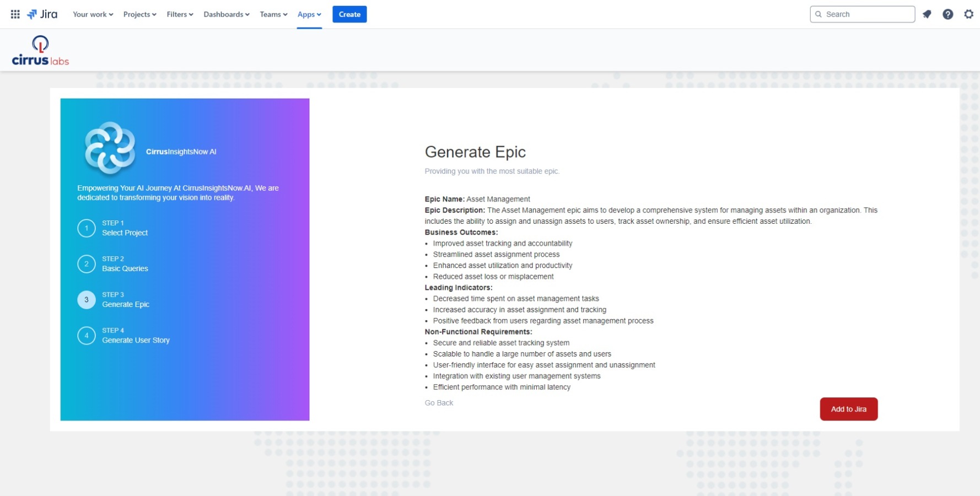Select step 2 circle Basic Queries
The image size is (980, 496).
[87, 264]
